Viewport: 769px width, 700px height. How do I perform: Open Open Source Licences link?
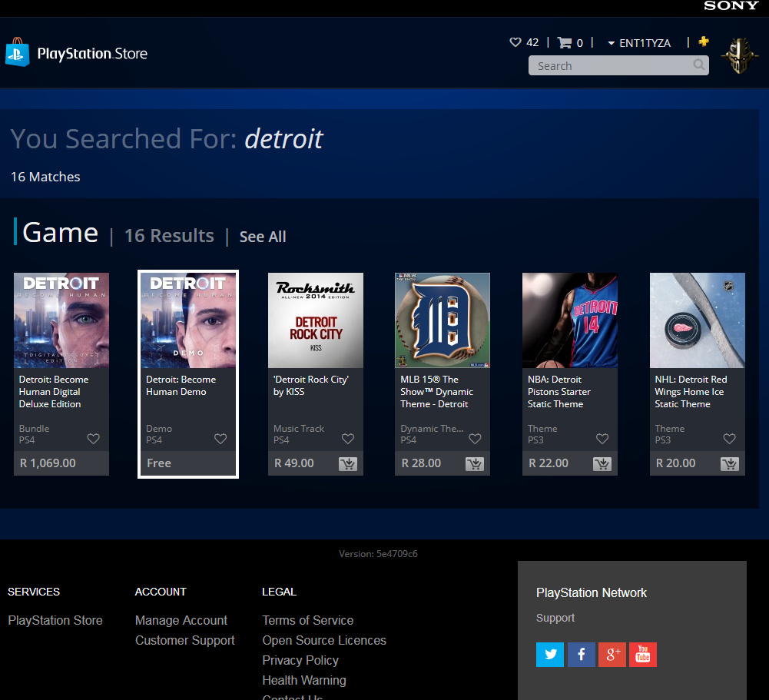point(324,640)
